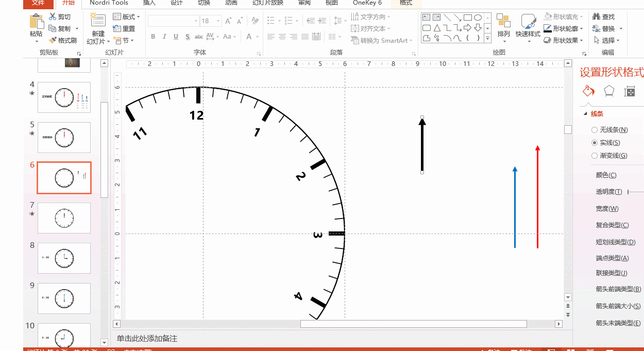Cut selection with the 剪切 scissors
Screen dimensions: 644x351
[x=59, y=16]
